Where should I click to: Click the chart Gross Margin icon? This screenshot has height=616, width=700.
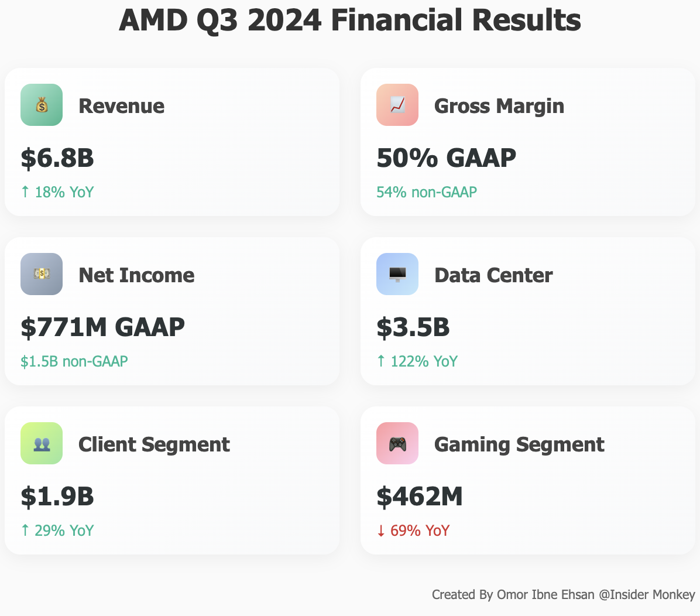pos(397,105)
